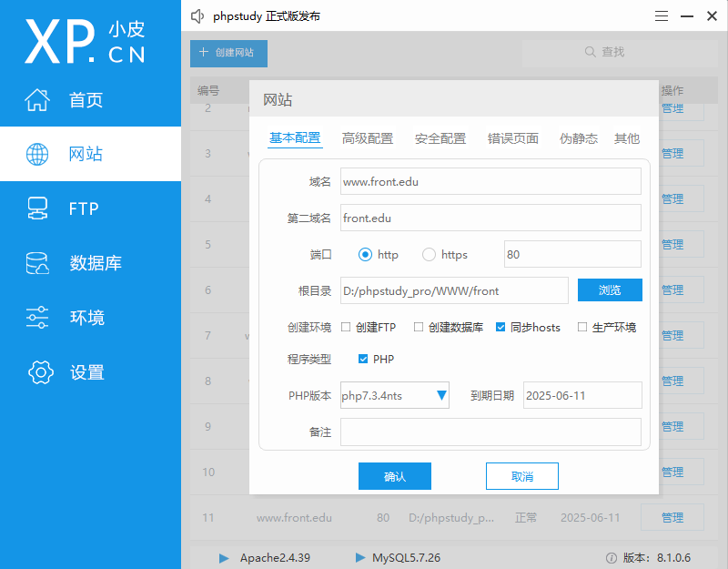Click the version info icon beside 版本

611,558
